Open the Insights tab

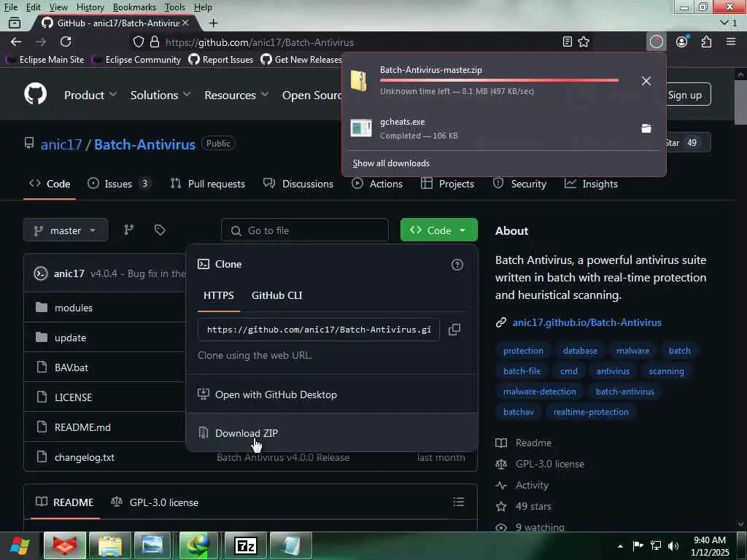click(x=591, y=184)
